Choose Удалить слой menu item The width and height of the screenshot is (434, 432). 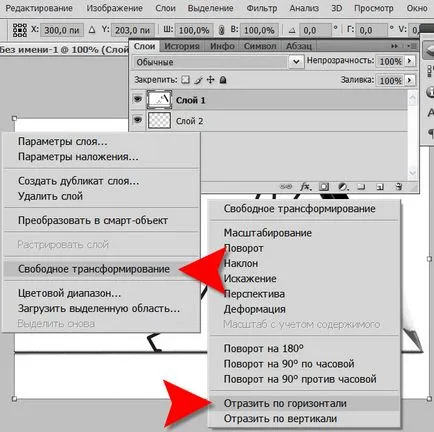50,196
